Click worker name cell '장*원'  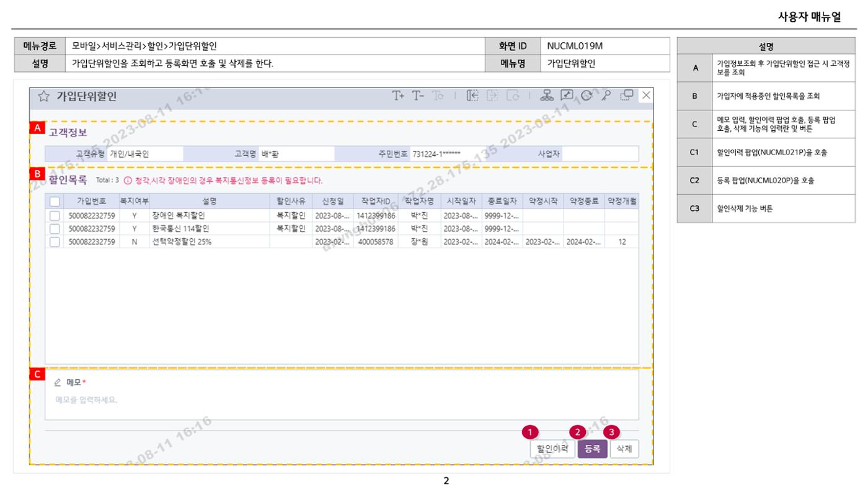[x=420, y=241]
